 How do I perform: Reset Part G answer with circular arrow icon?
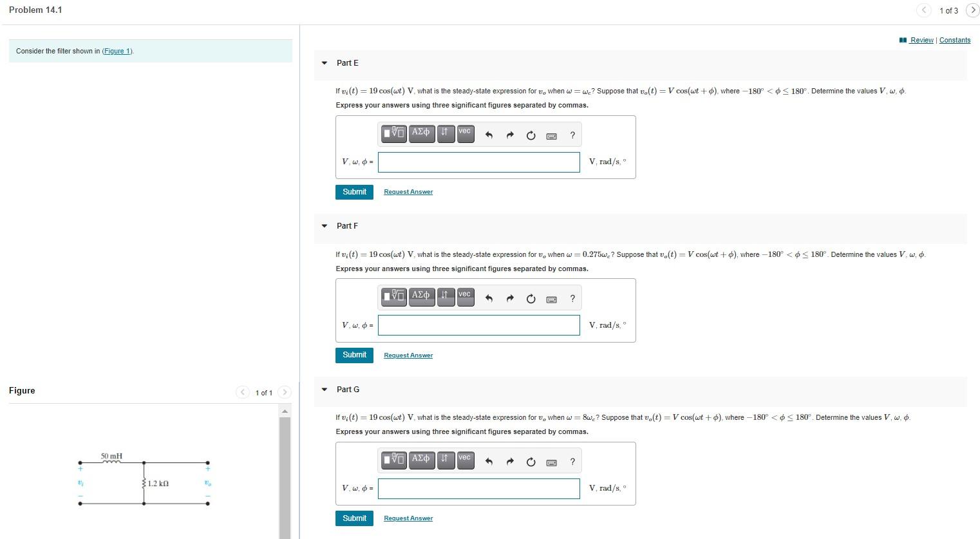531,460
